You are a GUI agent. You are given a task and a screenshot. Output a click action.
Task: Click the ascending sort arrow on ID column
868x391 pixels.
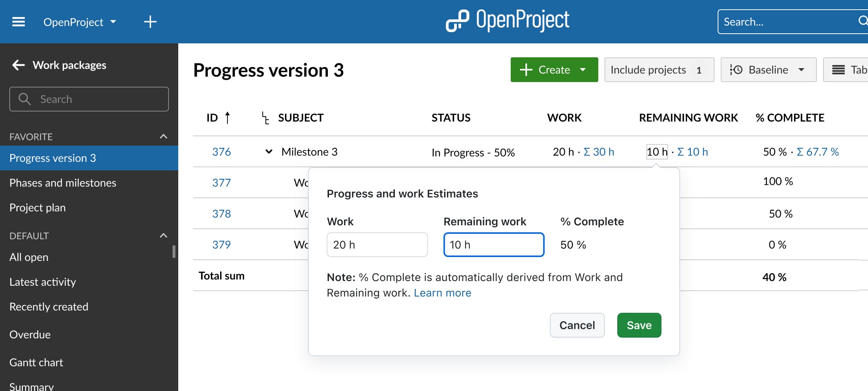[228, 118]
